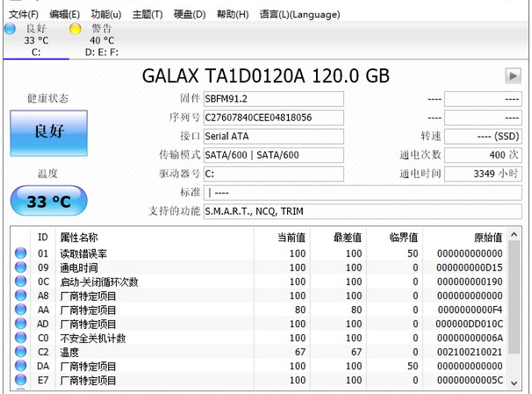Click raw value 00000000005C

pyautogui.click(x=470, y=380)
